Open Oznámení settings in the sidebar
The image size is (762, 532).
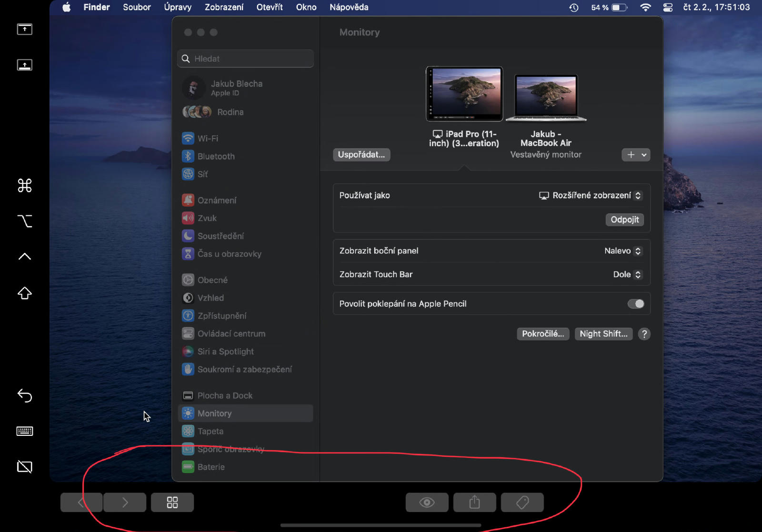point(245,201)
